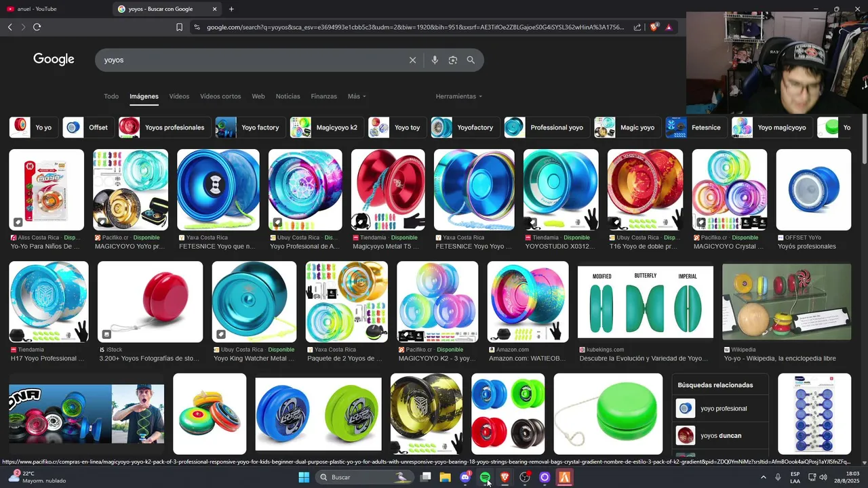Viewport: 868px width, 488px height.
Task: Open Google Lens image search icon
Action: pos(453,60)
